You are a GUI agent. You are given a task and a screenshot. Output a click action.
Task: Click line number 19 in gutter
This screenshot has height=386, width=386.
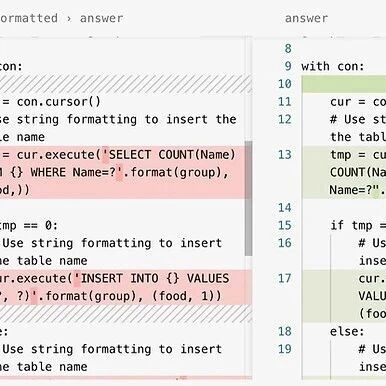[x=285, y=349]
